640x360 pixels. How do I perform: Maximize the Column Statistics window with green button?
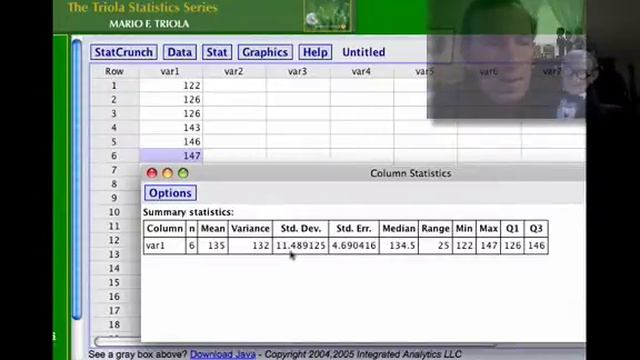point(183,173)
